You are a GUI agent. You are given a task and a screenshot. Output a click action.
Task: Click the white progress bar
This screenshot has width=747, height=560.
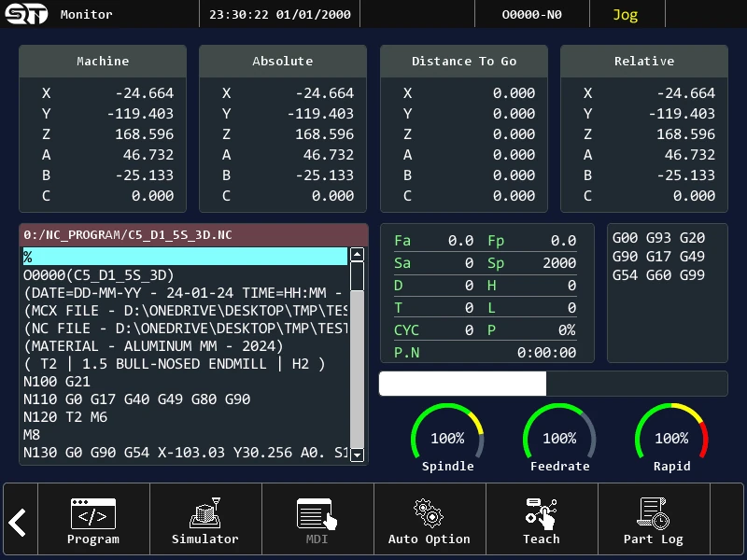[x=462, y=384]
